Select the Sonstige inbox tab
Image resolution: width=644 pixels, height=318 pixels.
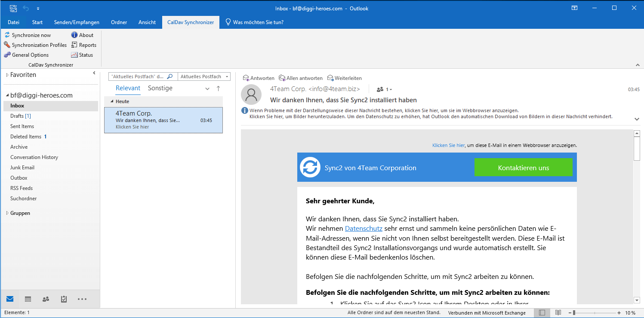[160, 88]
